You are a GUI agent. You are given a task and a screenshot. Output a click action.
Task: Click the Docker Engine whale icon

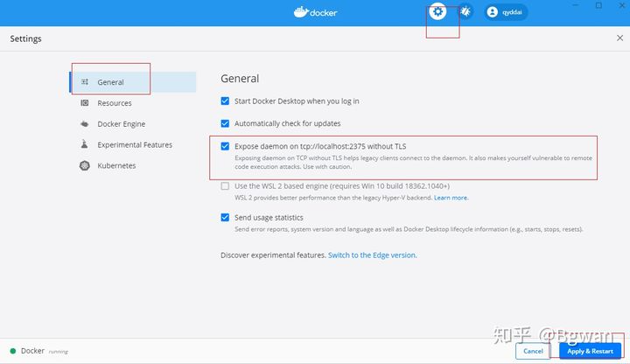pyautogui.click(x=85, y=123)
